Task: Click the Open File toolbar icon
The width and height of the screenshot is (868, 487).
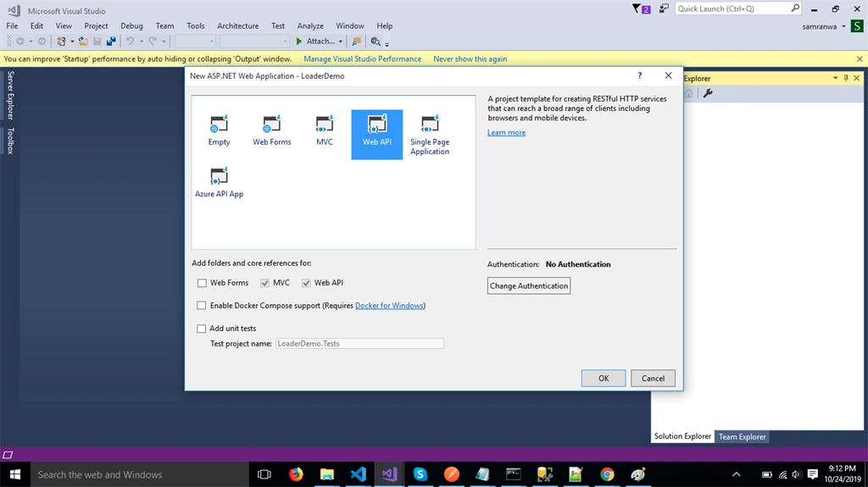Action: [83, 42]
